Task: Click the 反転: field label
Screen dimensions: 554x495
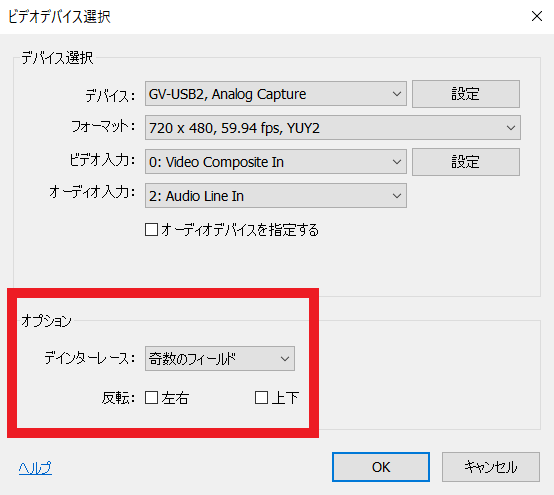Action: tap(119, 398)
